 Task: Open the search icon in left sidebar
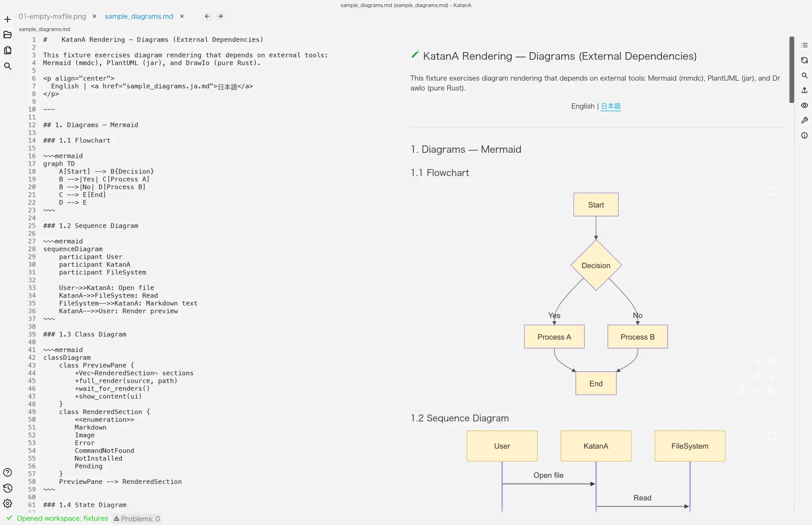point(8,66)
